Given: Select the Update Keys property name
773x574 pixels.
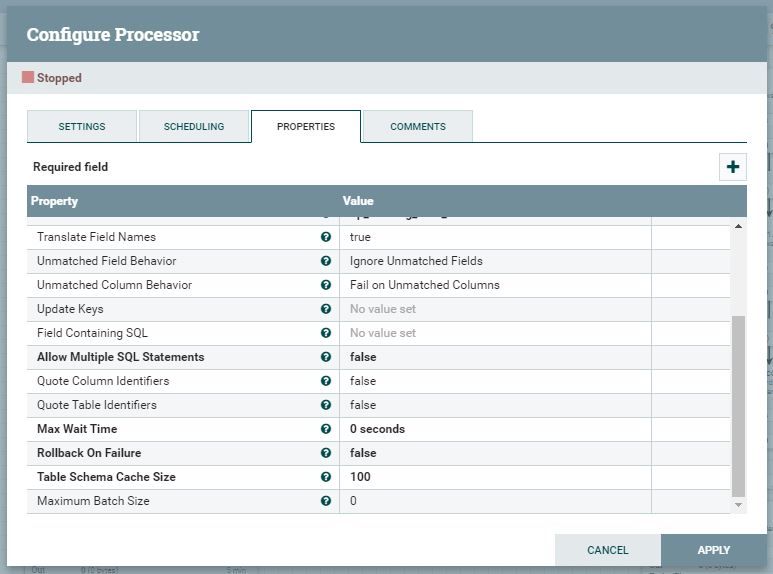Looking at the screenshot, I should (x=70, y=309).
